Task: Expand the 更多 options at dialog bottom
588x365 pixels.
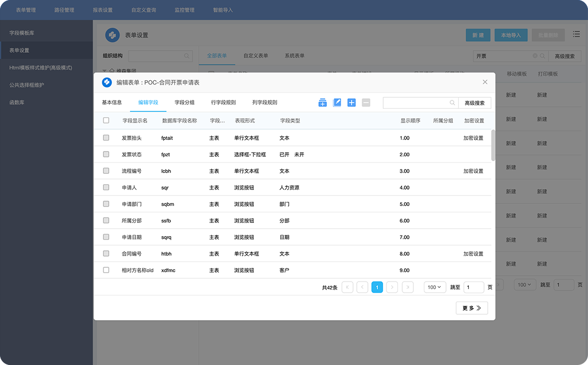Action: point(471,308)
